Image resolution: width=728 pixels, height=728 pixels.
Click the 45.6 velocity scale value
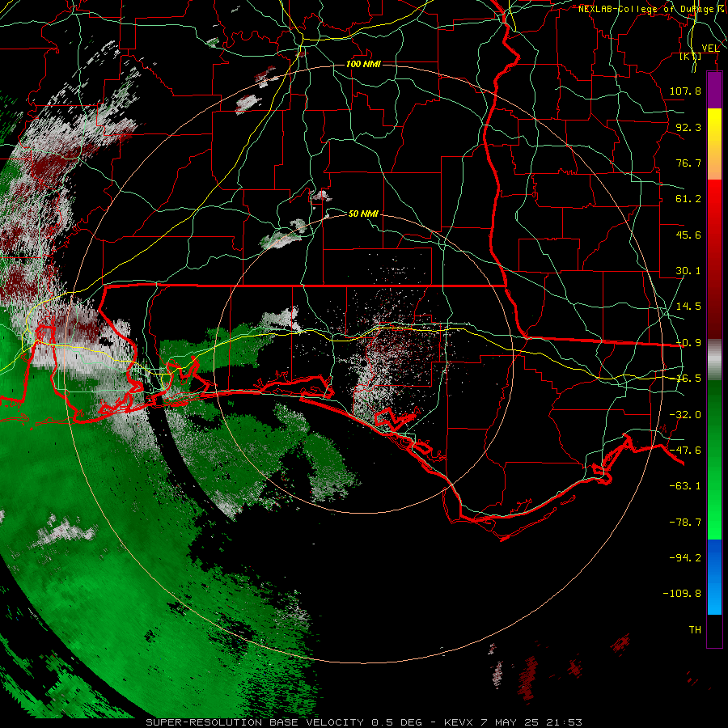coord(688,235)
